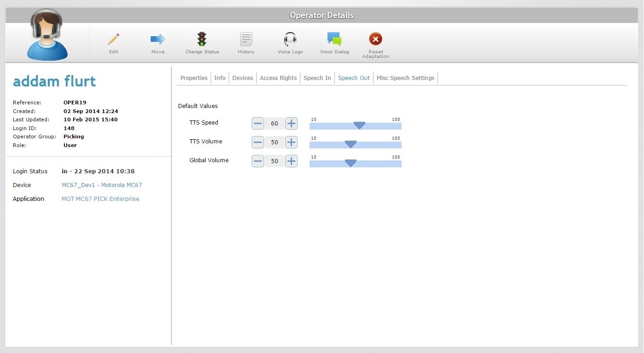This screenshot has width=644, height=353.
Task: Switch to the Speech In tab
Action: click(x=317, y=78)
